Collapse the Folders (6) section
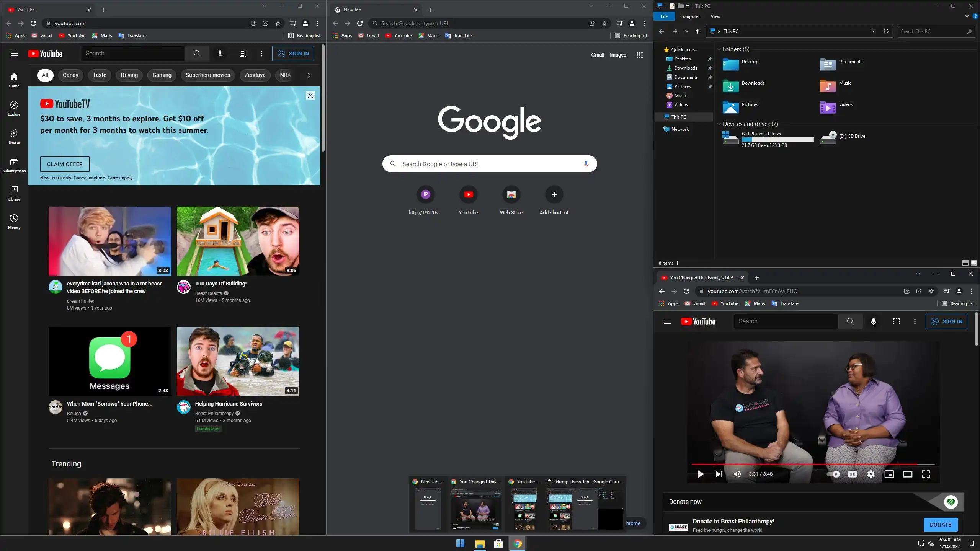Screen dimensions: 980x551 [719, 49]
